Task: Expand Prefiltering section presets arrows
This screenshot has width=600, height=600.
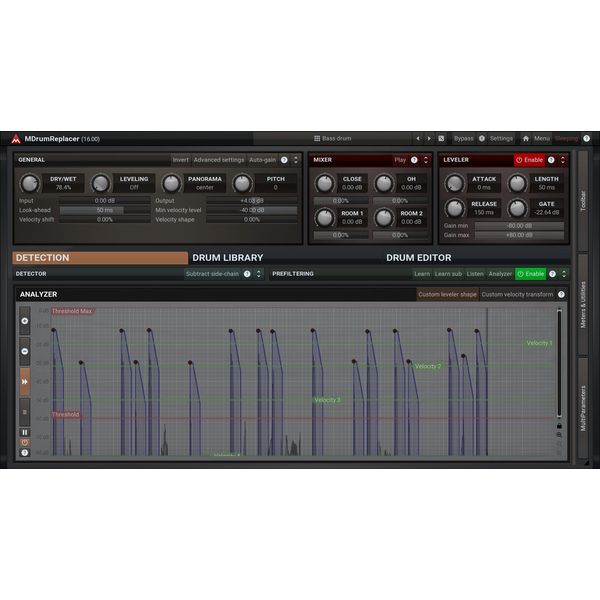Action: coord(564,274)
